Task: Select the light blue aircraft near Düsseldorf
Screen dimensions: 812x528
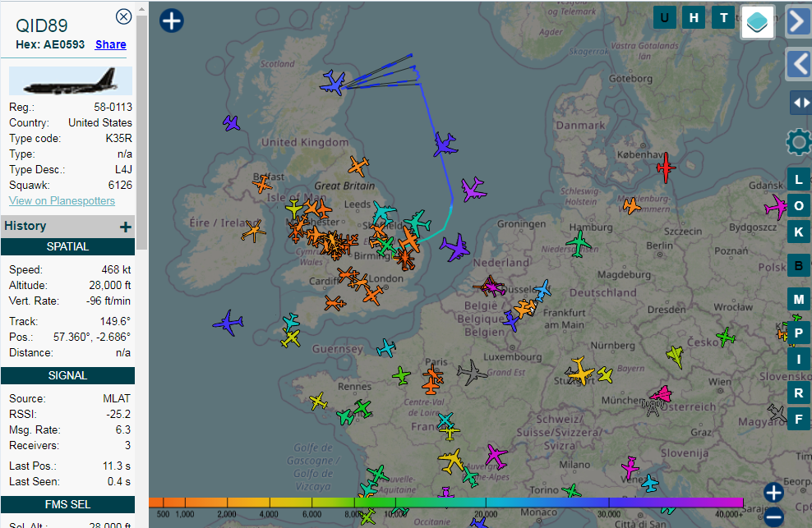Action: (542, 290)
